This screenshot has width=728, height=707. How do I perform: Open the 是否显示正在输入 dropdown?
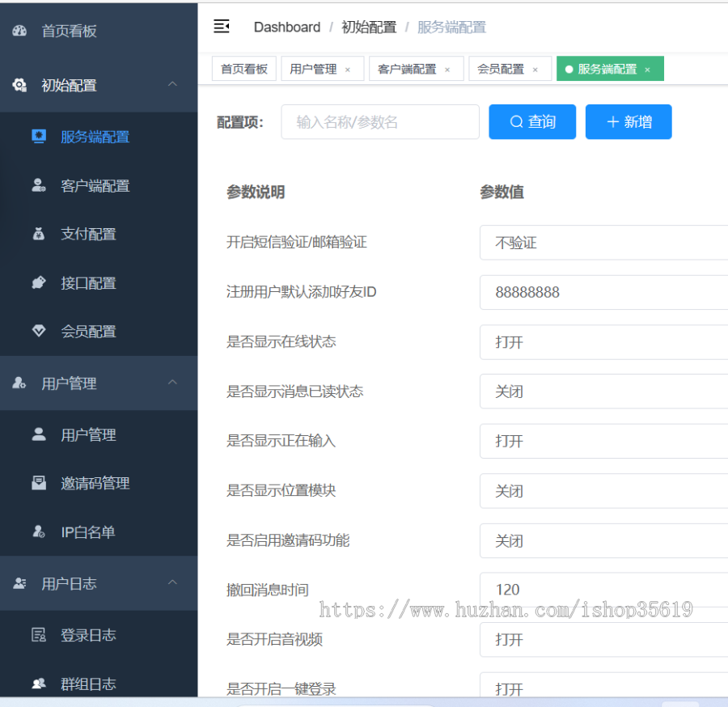(603, 441)
